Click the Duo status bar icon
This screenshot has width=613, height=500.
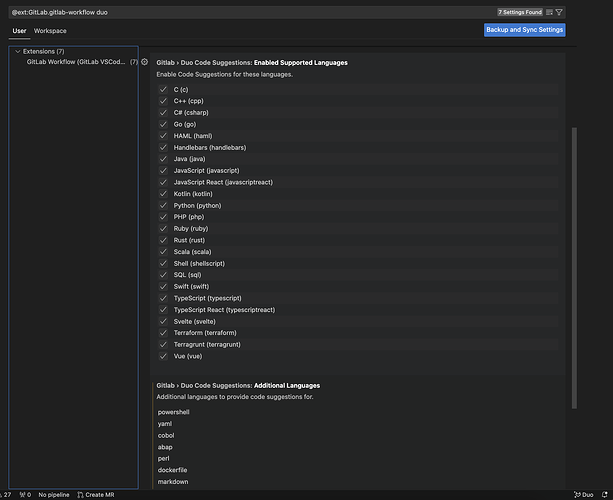point(583,494)
